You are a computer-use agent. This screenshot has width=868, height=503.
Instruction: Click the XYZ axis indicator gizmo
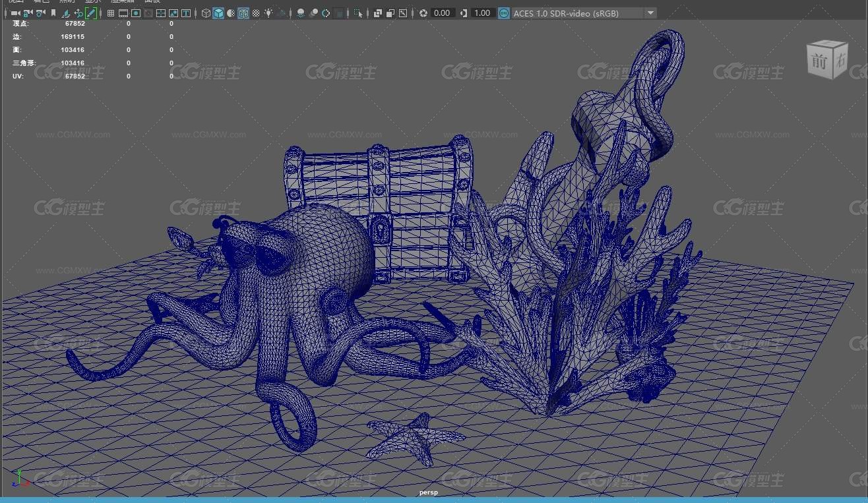pos(20,478)
